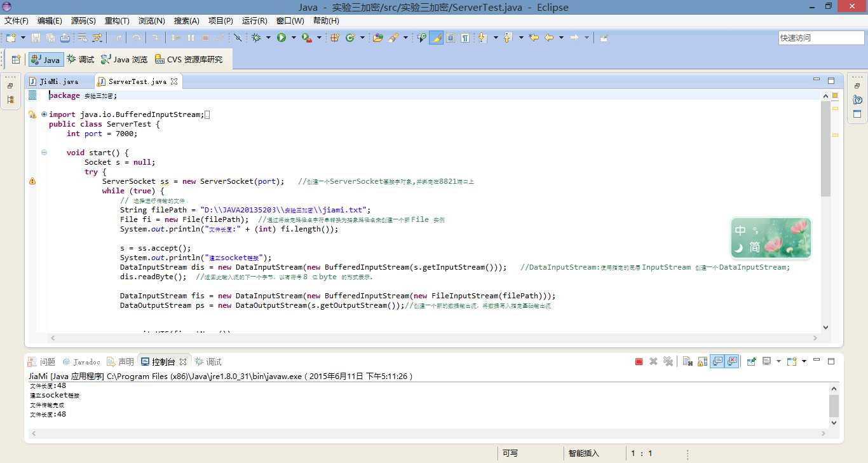
Task: Open the 源码(S) menu
Action: tap(83, 20)
